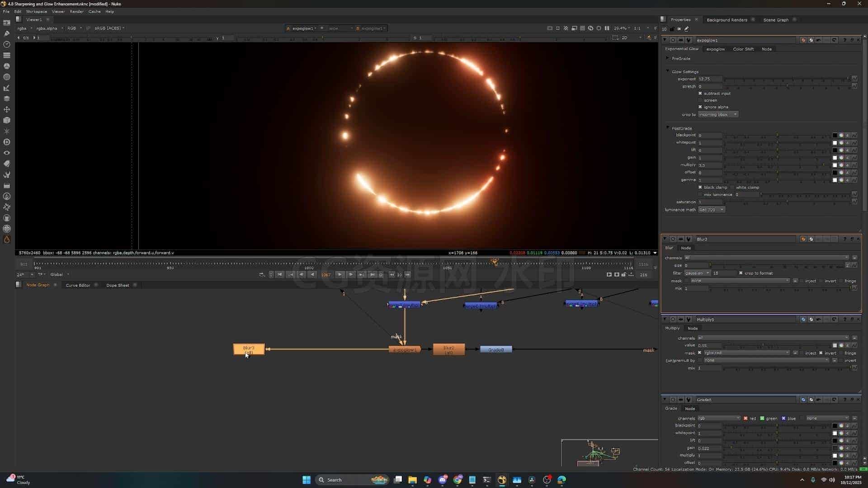The image size is (868, 488).
Task: Expand the PreGrade section
Action: (668, 58)
